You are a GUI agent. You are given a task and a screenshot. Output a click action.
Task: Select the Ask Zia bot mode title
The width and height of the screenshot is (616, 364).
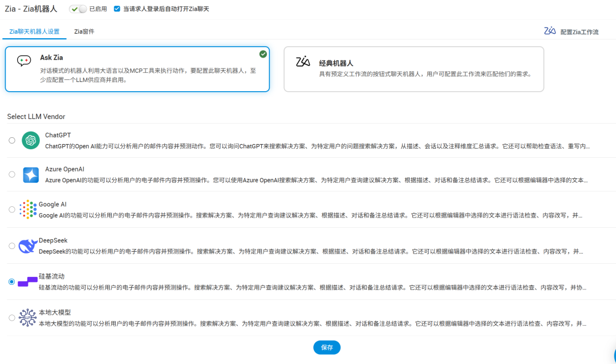[x=51, y=58]
